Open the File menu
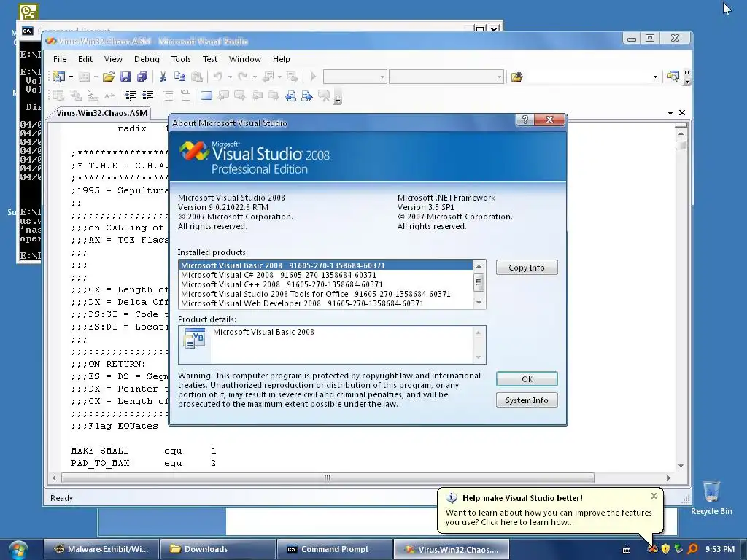 60,59
